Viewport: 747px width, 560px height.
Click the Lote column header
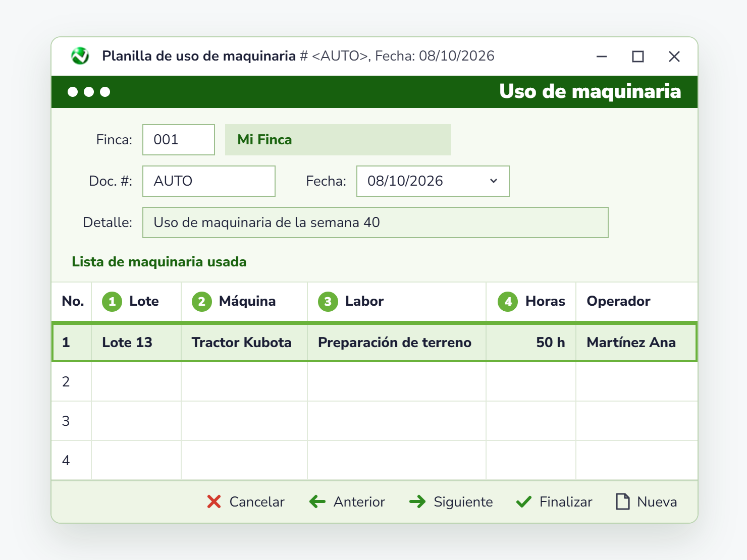coord(136,302)
